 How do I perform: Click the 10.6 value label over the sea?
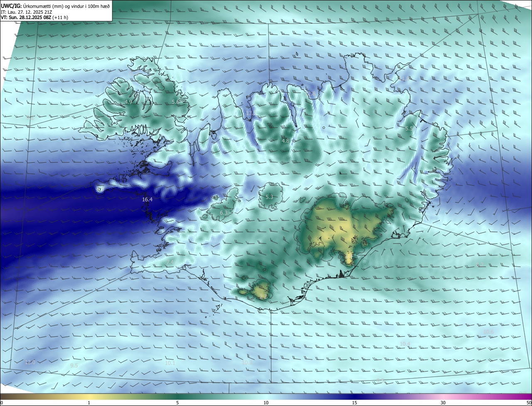pos(488,332)
